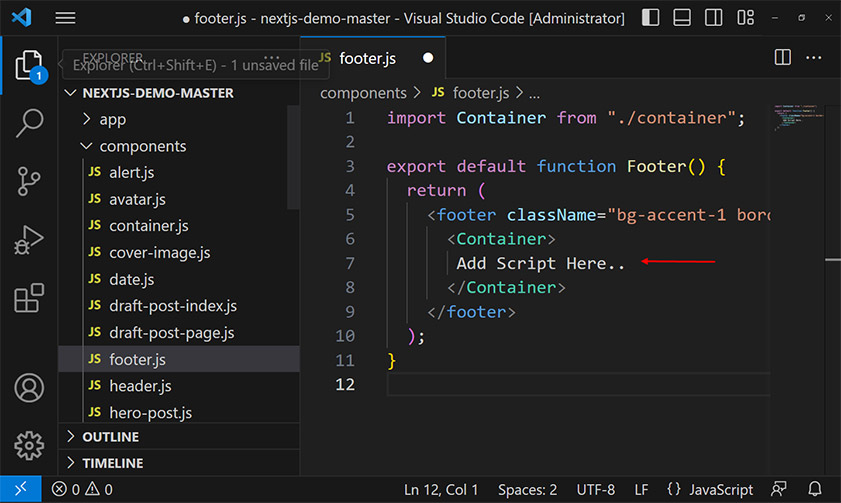Click the VS Code logo icon
Screen dimensions: 841x503
tap(21, 18)
